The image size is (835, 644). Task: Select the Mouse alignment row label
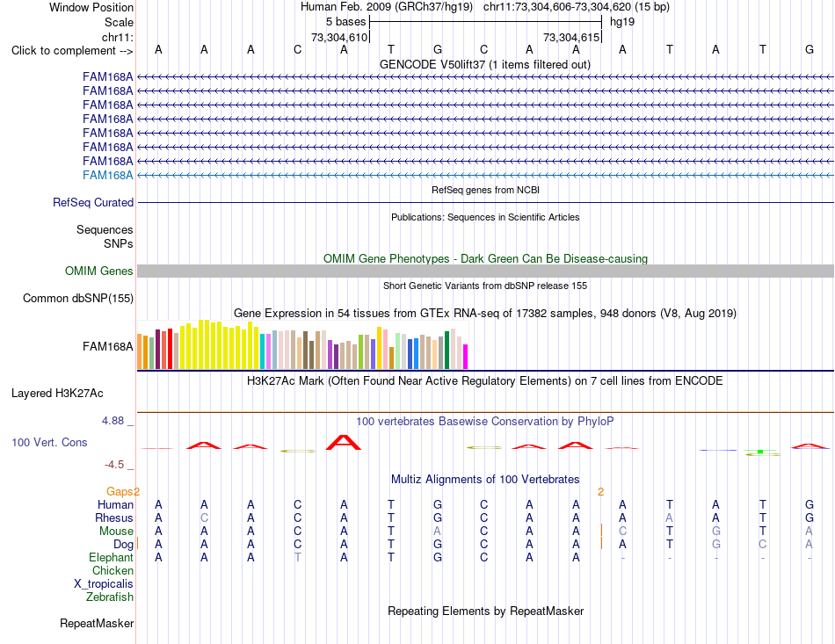[x=116, y=532]
